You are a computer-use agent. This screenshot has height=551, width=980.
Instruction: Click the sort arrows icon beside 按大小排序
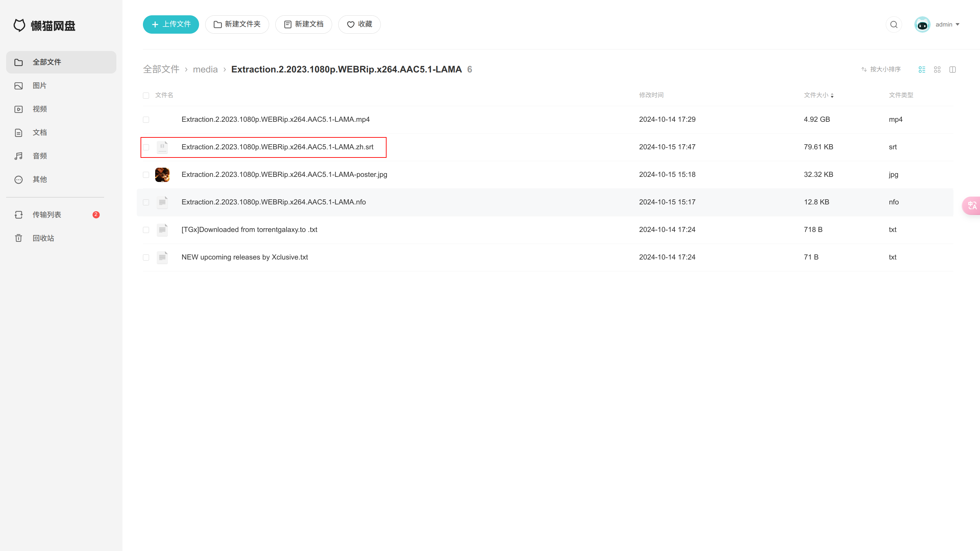point(864,70)
